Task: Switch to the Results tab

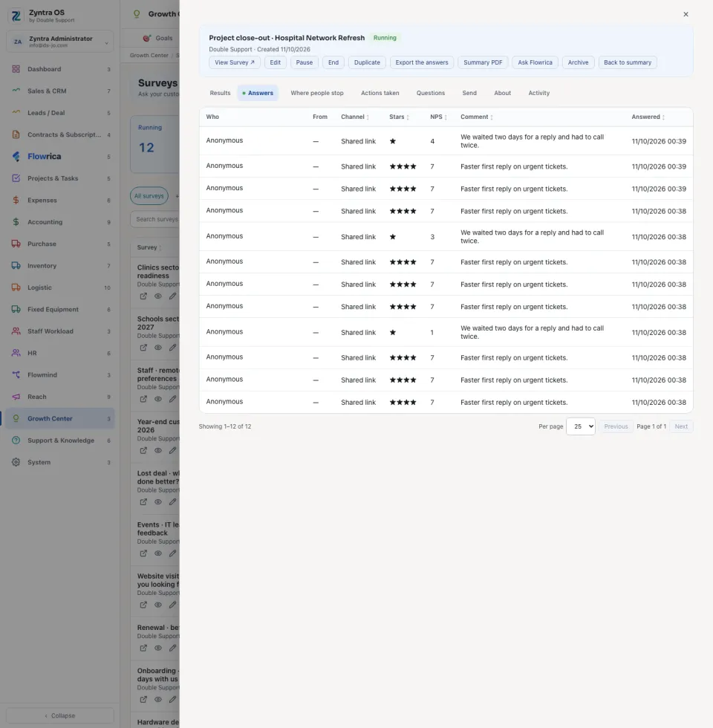Action: pos(220,93)
